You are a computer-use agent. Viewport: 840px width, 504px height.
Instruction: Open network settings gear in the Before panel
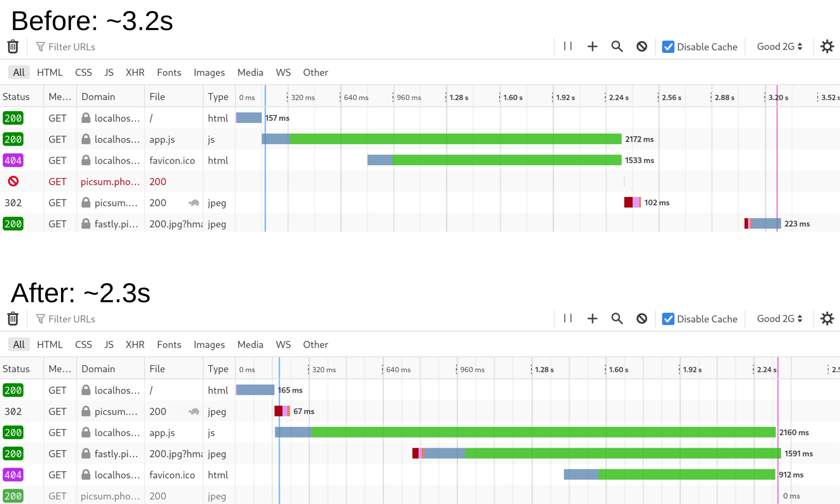[827, 46]
